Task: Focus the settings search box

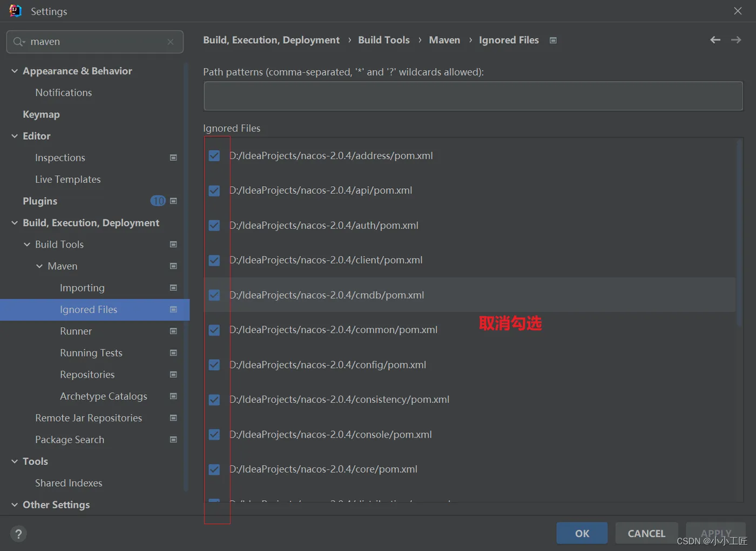Action: point(95,42)
